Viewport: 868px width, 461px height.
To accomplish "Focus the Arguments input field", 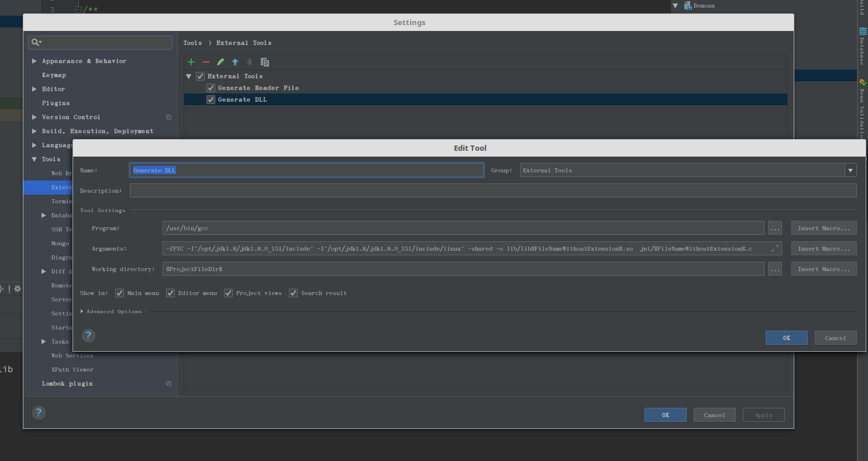I will tap(472, 248).
